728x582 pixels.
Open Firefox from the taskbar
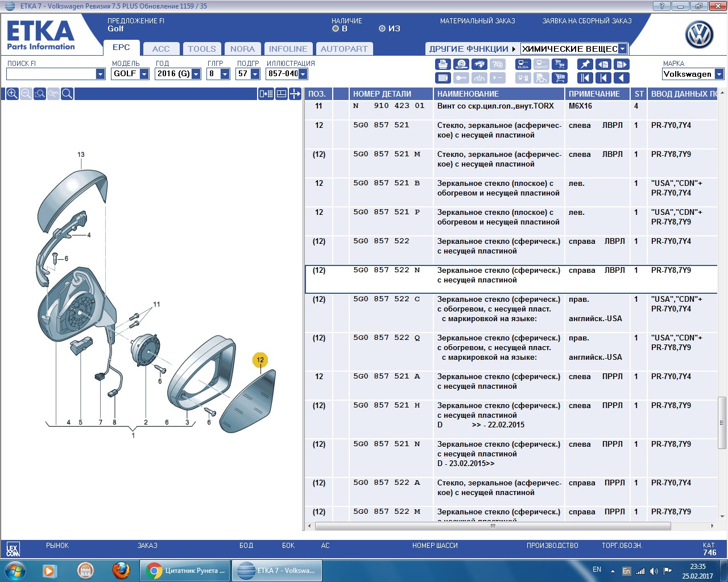coord(121,570)
